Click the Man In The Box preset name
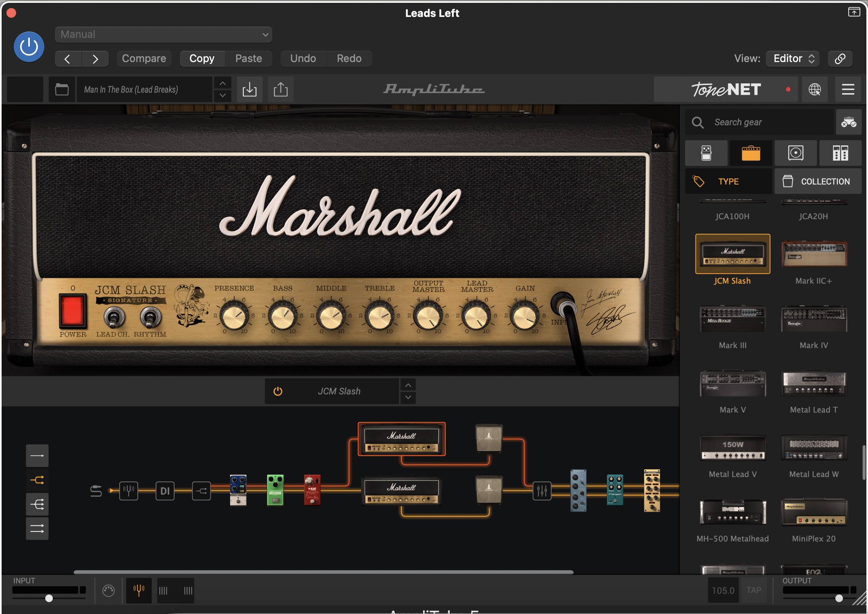This screenshot has height=614, width=868. [x=144, y=89]
